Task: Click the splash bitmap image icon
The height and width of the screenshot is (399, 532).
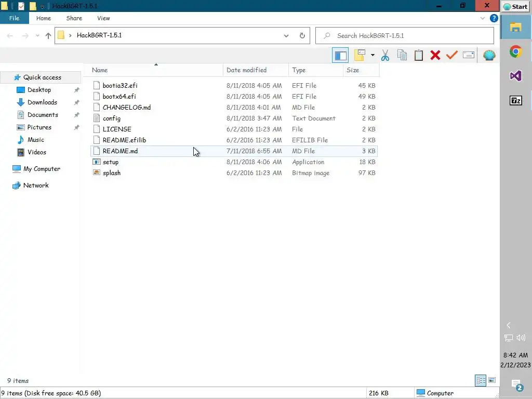Action: pyautogui.click(x=97, y=172)
